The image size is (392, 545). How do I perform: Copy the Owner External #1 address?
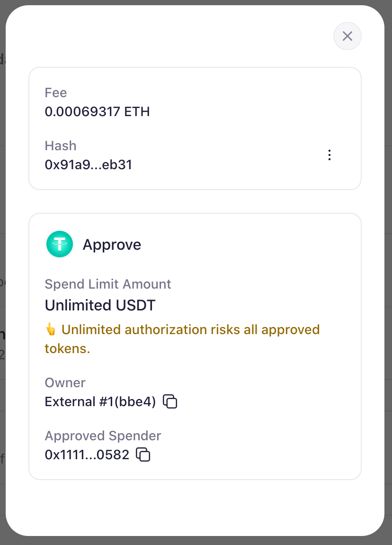coord(170,402)
